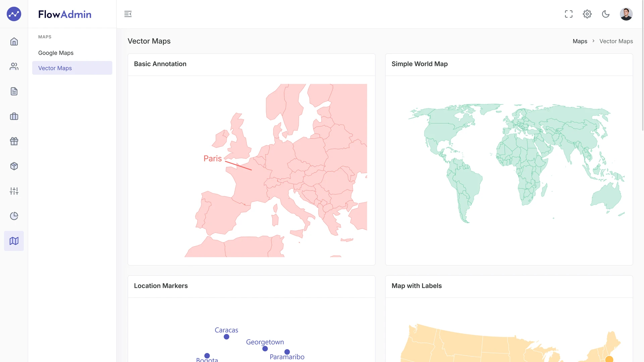Follow the Maps breadcrumb link
The image size is (644, 362).
click(580, 41)
